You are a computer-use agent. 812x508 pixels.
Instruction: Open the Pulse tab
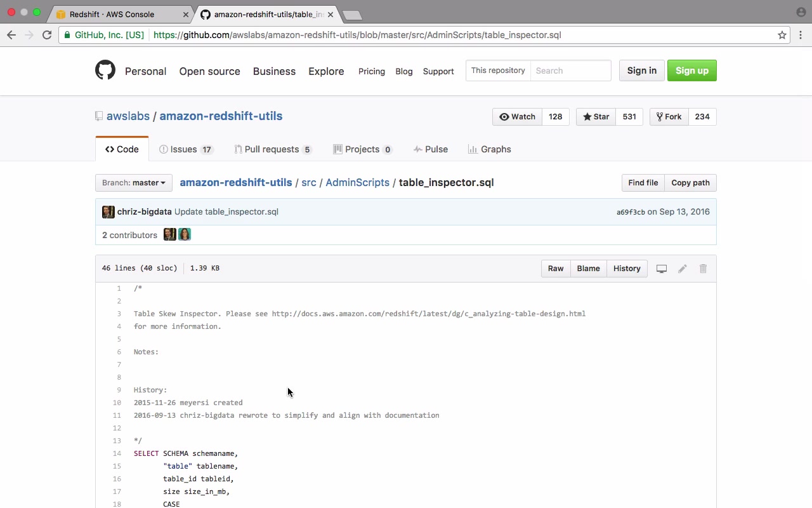tap(431, 149)
